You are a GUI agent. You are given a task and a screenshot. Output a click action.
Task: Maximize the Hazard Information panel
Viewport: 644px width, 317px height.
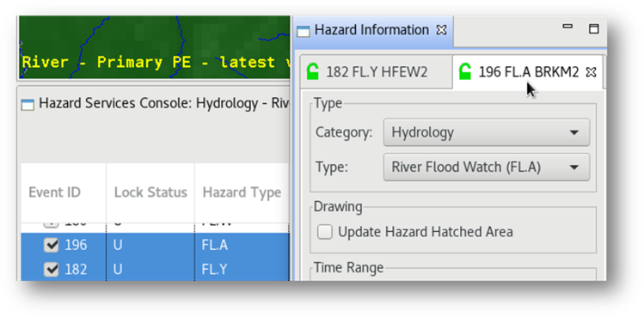594,28
